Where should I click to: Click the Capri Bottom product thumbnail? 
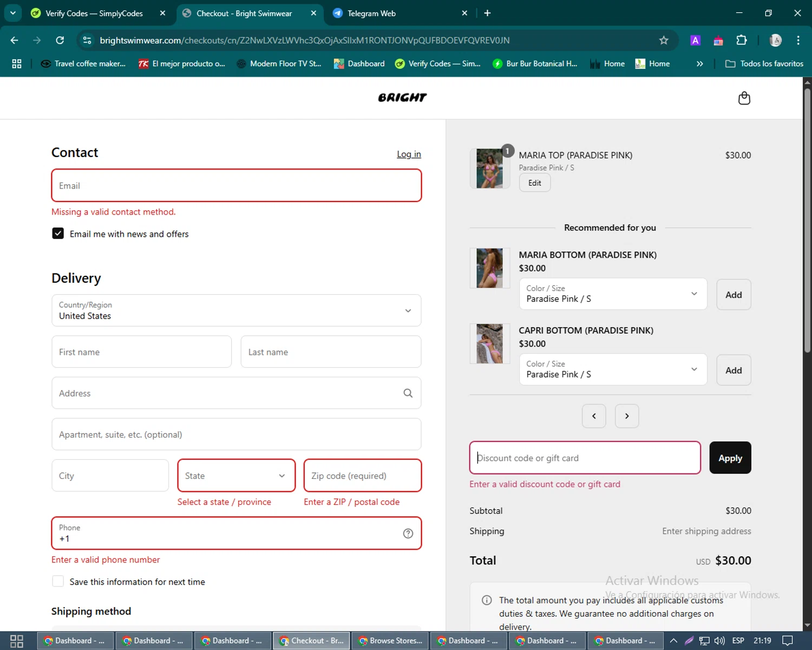point(489,343)
